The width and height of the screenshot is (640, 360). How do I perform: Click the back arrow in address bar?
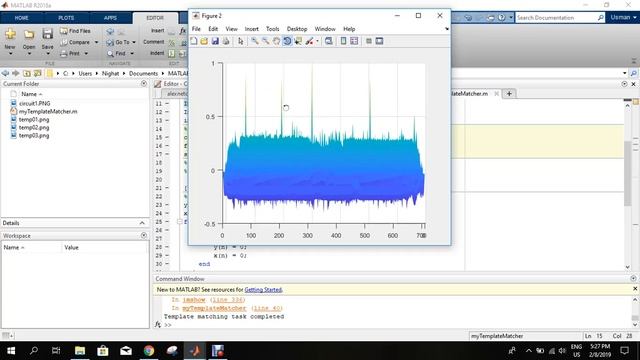point(5,73)
